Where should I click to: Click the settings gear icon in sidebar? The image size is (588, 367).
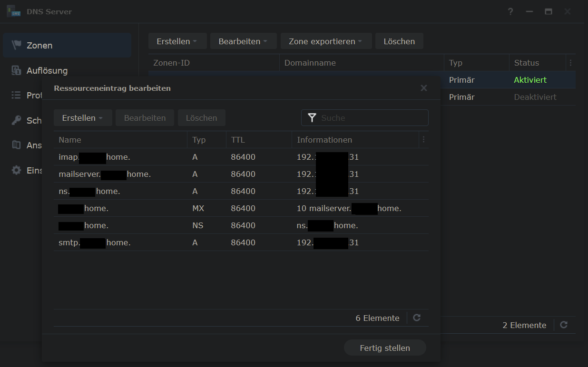tap(17, 170)
